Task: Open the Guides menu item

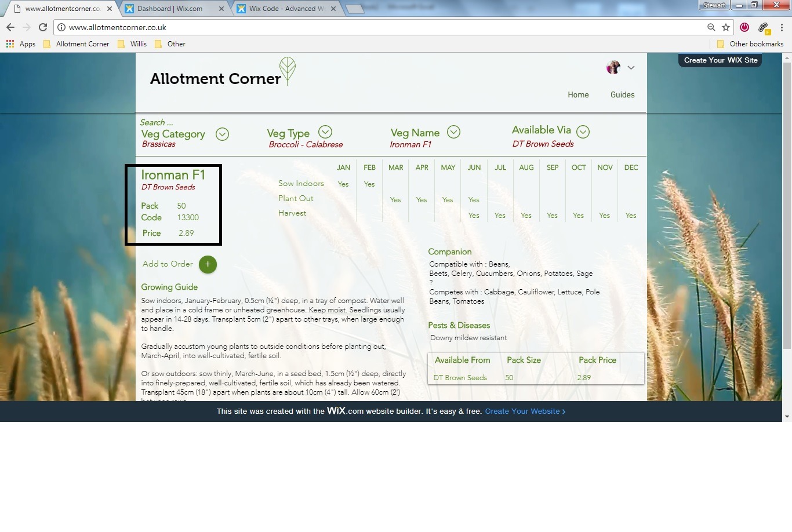Action: (x=622, y=95)
